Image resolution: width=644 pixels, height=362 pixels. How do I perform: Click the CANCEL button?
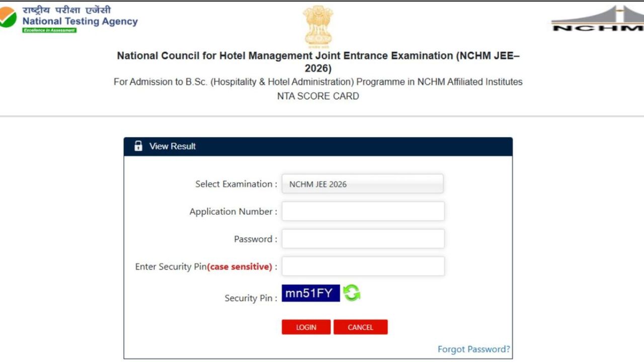(360, 327)
